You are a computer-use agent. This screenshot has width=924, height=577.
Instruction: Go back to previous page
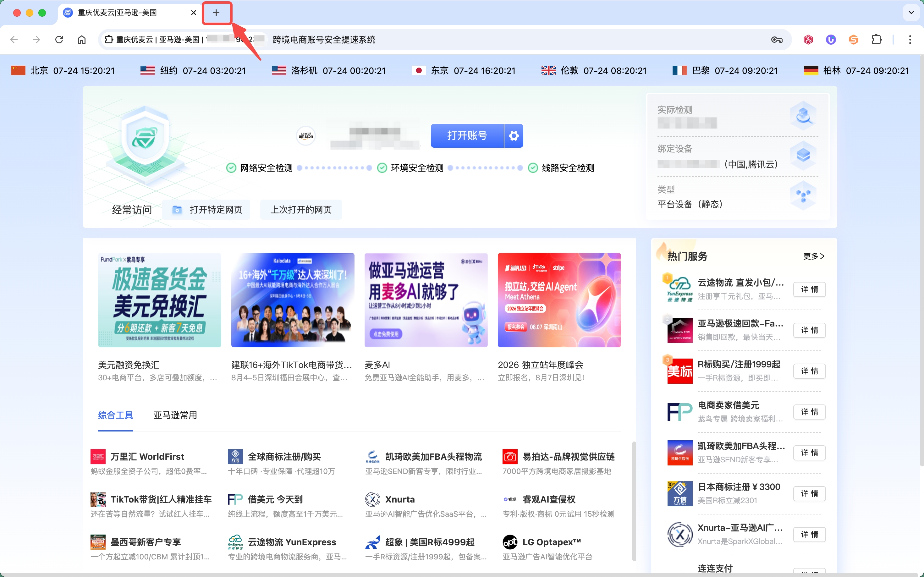click(x=14, y=40)
